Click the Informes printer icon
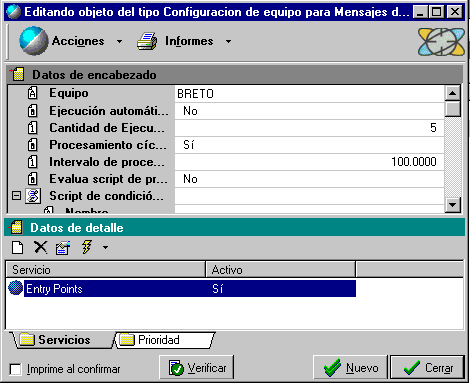Viewport: 470px width, 383px height. tap(147, 41)
